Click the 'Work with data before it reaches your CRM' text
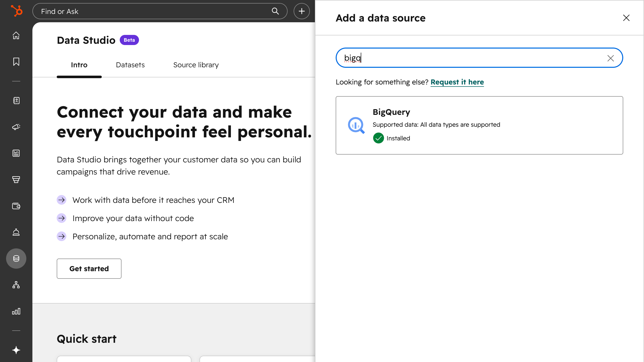The image size is (644, 362). [153, 200]
